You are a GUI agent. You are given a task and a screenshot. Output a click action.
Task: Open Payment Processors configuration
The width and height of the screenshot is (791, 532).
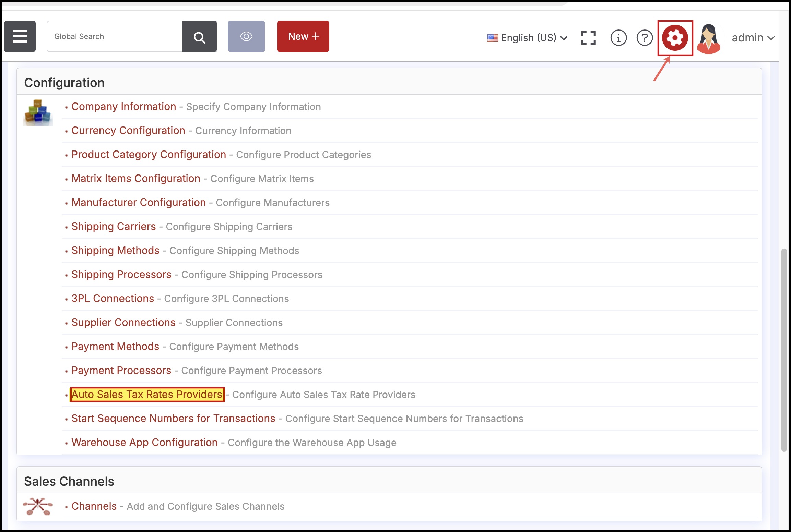click(121, 371)
